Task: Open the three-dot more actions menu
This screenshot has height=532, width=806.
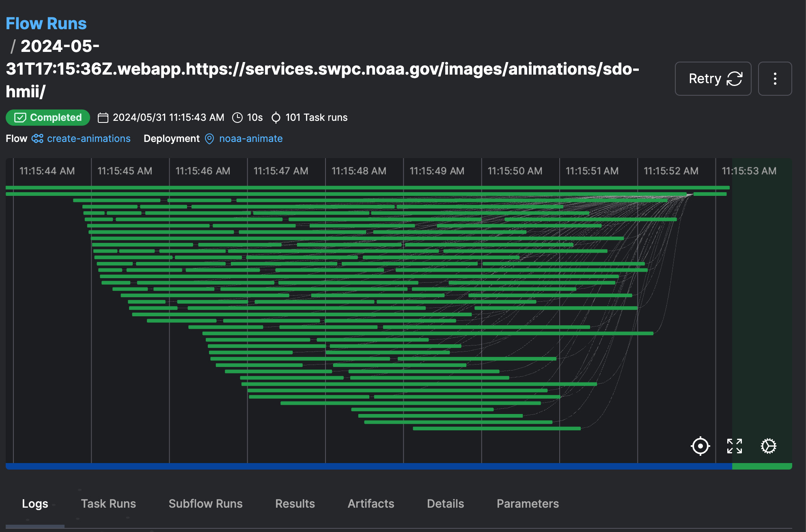Action: (775, 79)
